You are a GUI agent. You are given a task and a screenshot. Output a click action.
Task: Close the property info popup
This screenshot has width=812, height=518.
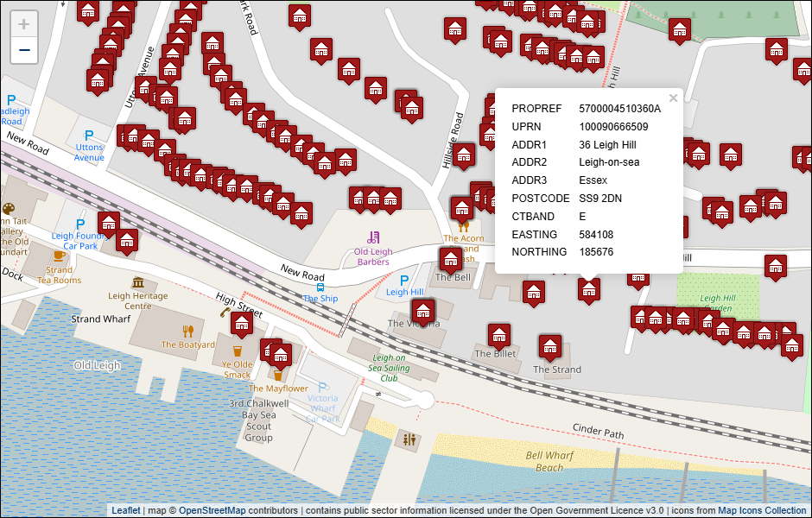tap(673, 98)
